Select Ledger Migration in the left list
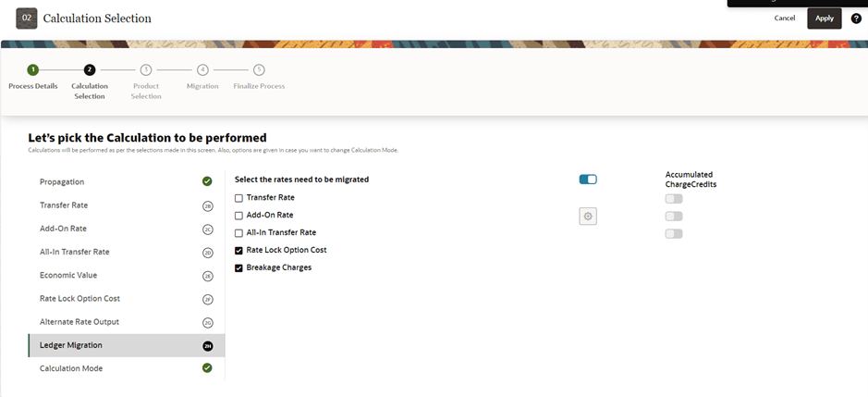Image resolution: width=868 pixels, height=397 pixels. [127, 345]
